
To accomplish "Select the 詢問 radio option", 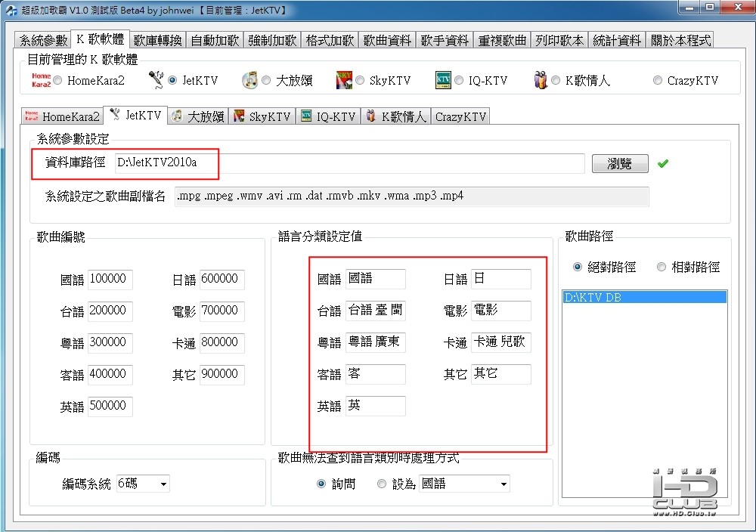I will (x=321, y=484).
